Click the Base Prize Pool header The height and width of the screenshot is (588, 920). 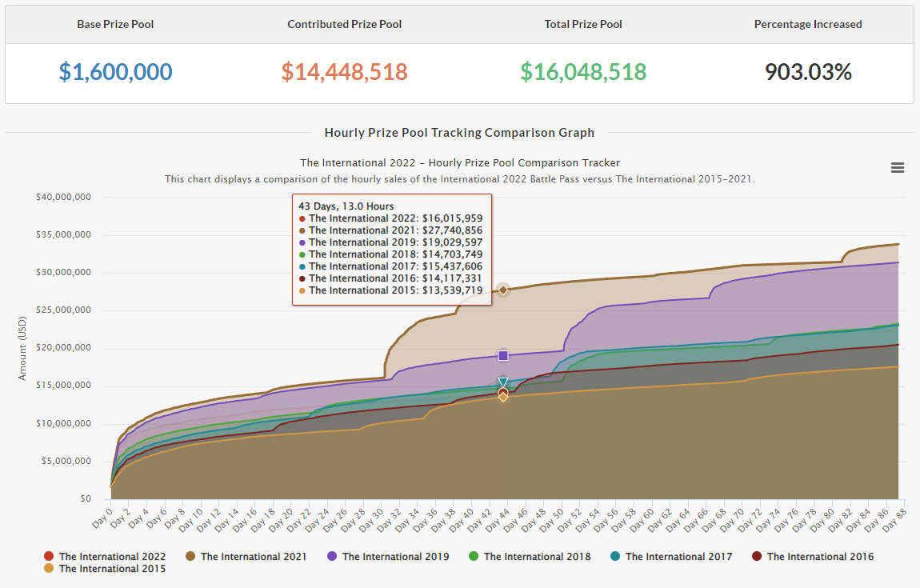tap(115, 24)
